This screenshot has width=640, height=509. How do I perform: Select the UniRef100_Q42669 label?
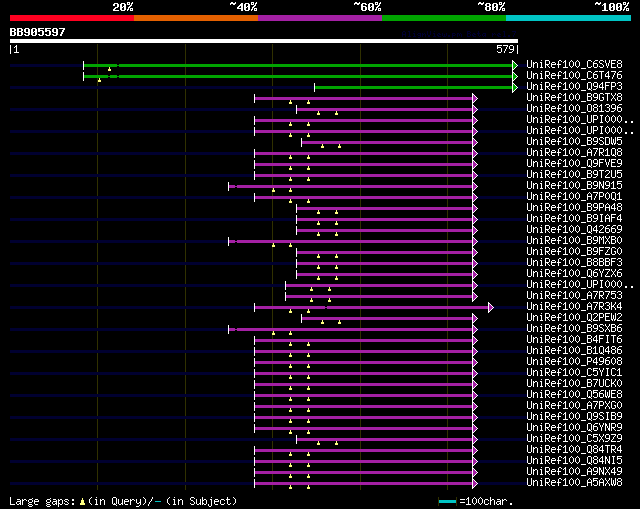(x=574, y=230)
